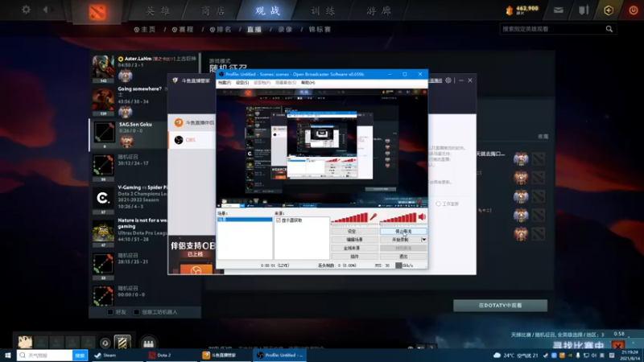
Task: Click 编辑场景 edit scene button in OBS
Action: [x=354, y=240]
